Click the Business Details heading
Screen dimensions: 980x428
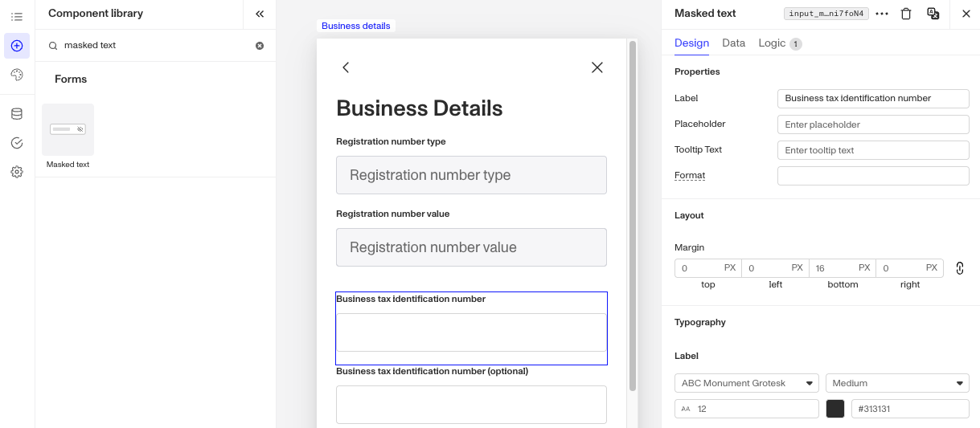[420, 108]
